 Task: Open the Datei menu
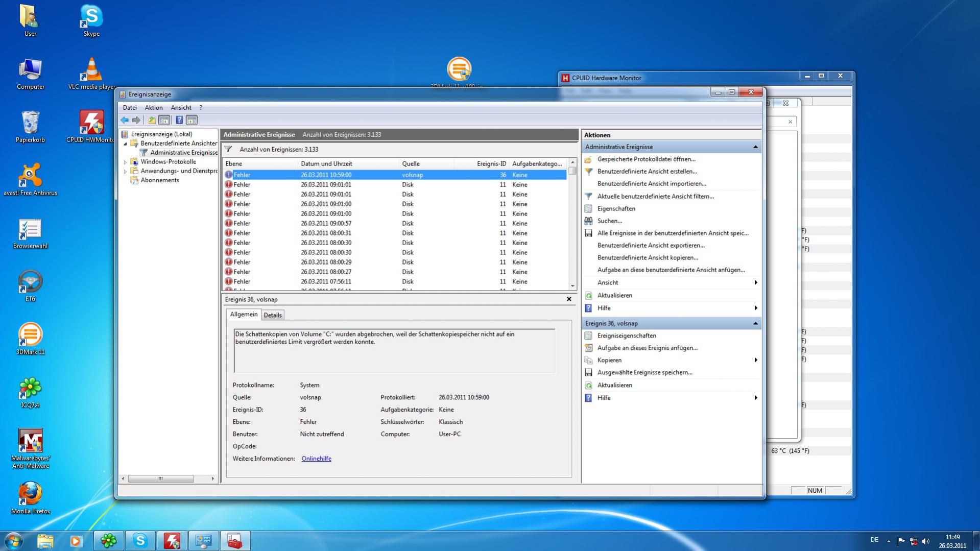pos(130,108)
